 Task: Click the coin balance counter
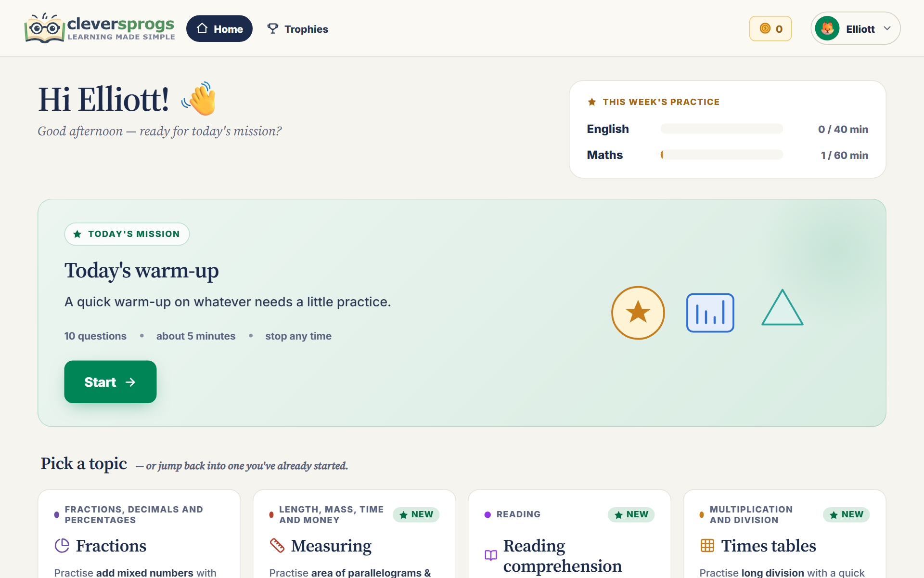point(770,28)
